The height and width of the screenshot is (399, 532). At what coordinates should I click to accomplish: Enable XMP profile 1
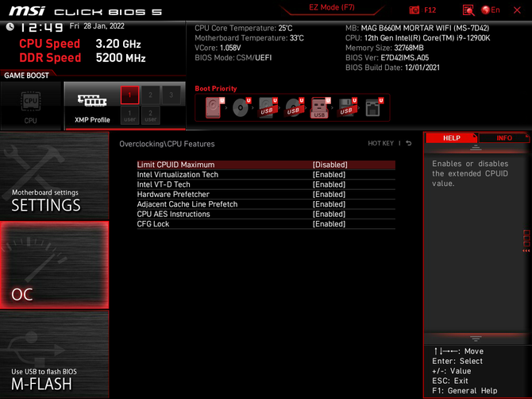pyautogui.click(x=129, y=95)
